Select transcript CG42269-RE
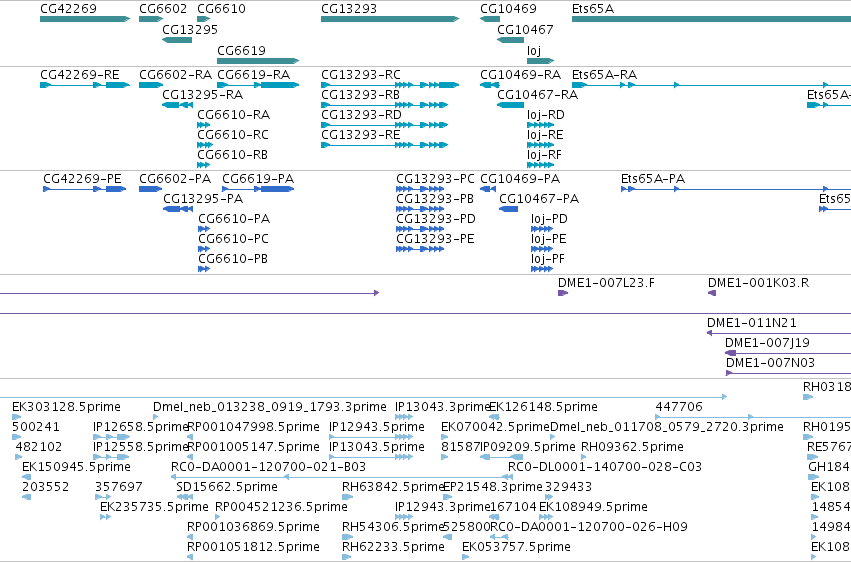851x562 pixels. point(80,74)
